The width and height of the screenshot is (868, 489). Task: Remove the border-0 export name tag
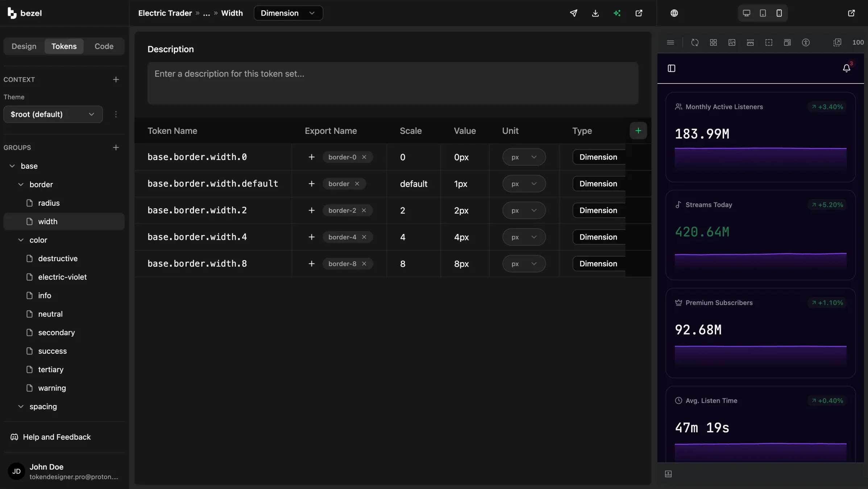pyautogui.click(x=364, y=157)
